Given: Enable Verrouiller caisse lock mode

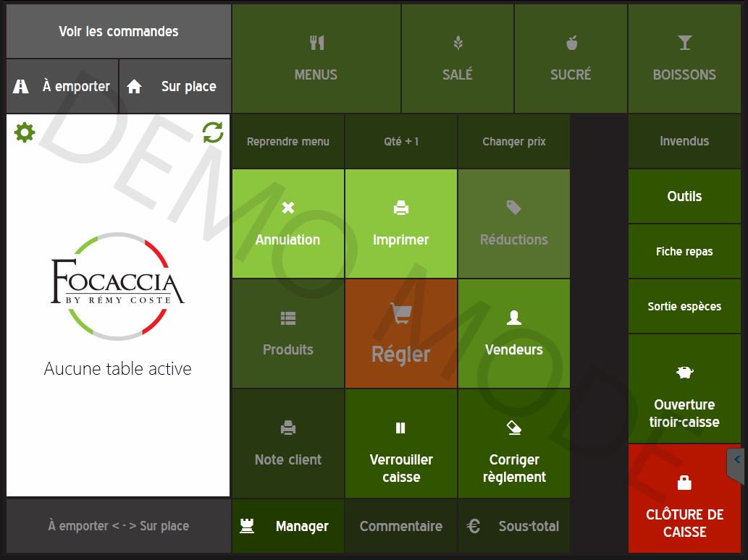Looking at the screenshot, I should (400, 443).
